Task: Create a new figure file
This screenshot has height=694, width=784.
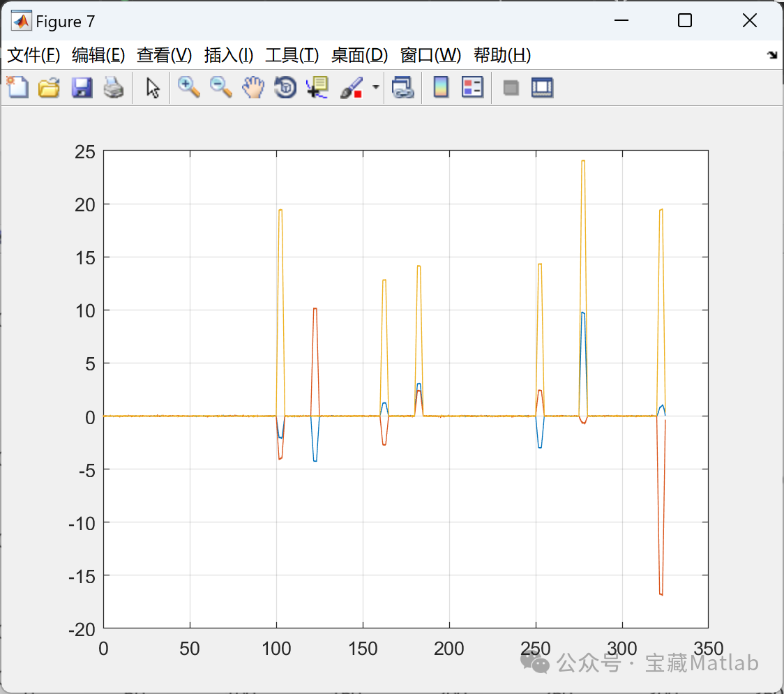Action: (17, 87)
